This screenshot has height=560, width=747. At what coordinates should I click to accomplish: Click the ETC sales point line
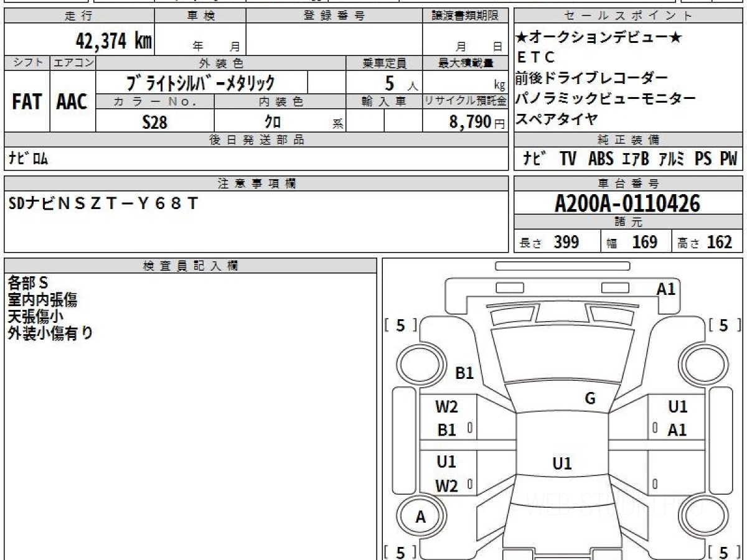coord(535,57)
